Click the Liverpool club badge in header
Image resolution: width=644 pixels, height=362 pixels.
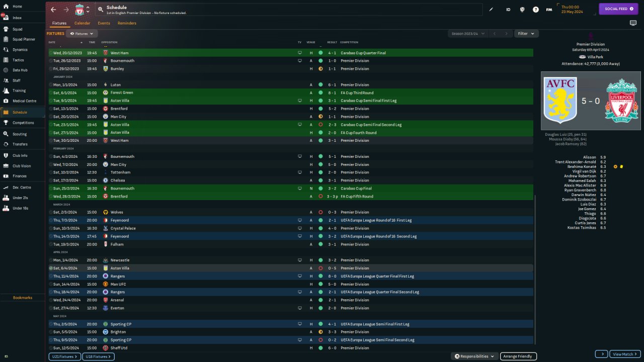[x=79, y=10]
